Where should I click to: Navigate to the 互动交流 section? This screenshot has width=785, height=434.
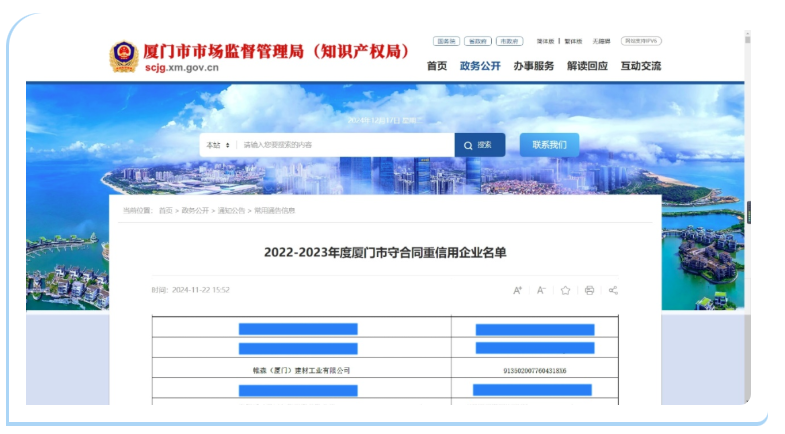tap(640, 66)
